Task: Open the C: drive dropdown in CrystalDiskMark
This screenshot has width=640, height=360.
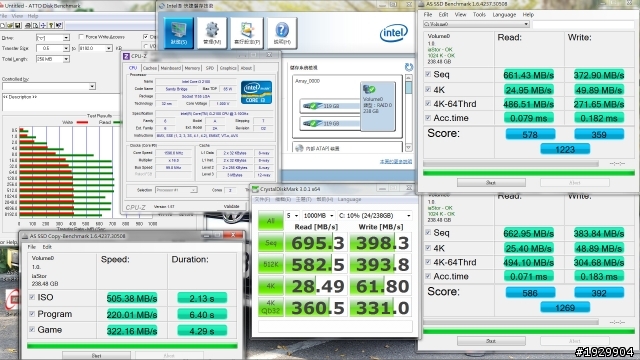Action: (374, 216)
